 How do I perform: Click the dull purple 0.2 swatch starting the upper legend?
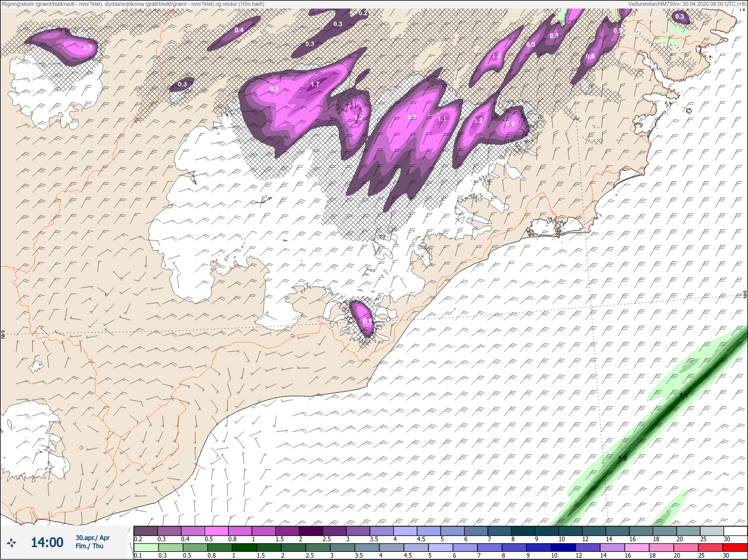(x=146, y=531)
